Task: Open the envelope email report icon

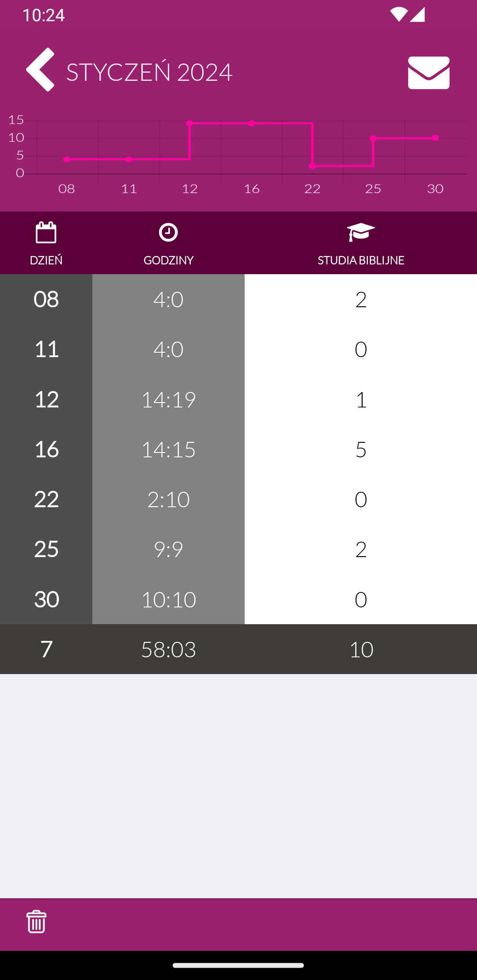Action: [428, 73]
